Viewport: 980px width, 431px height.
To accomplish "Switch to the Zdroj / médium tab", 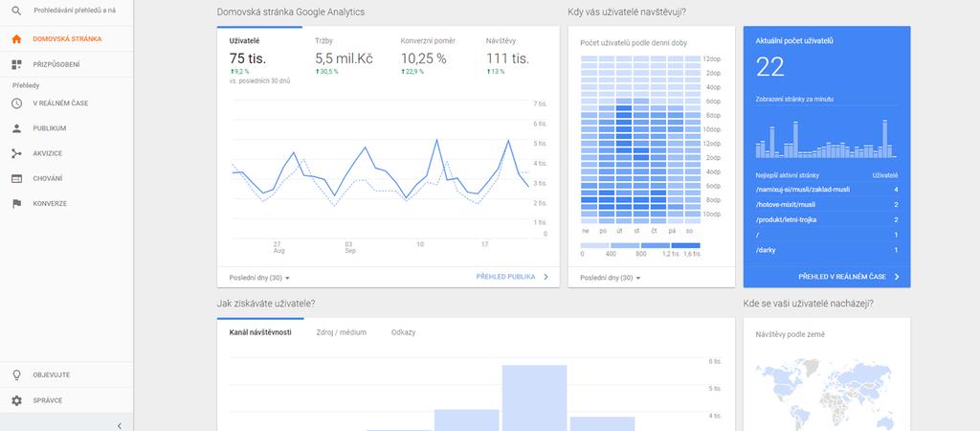I will click(x=342, y=332).
